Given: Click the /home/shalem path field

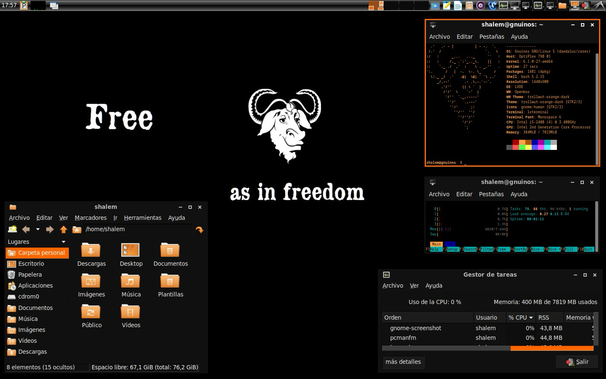Looking at the screenshot, I should 138,229.
